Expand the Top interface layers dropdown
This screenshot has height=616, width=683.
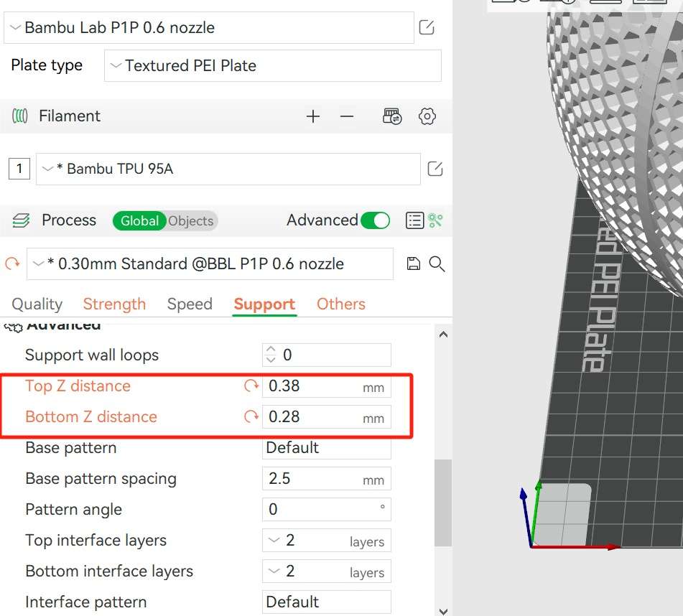click(x=326, y=541)
